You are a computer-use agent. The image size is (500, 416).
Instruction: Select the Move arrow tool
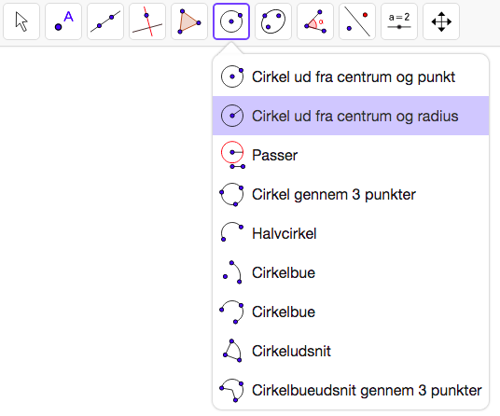tap(22, 22)
